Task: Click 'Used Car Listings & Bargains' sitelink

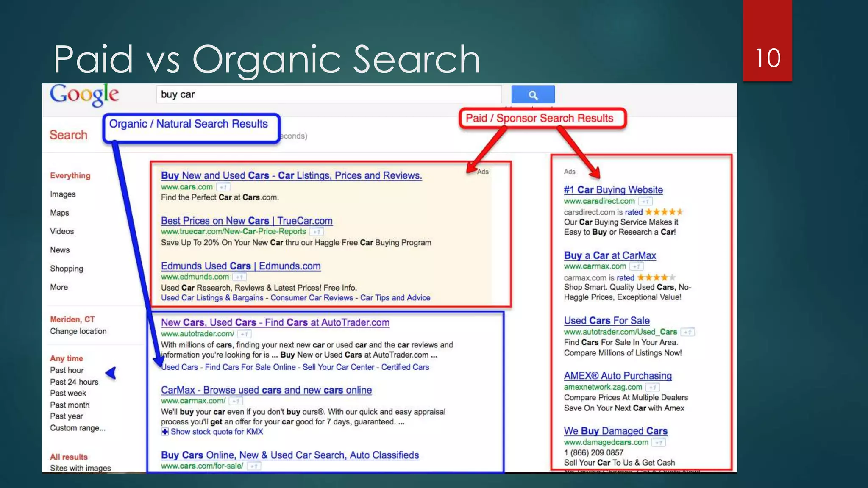Action: click(x=212, y=298)
